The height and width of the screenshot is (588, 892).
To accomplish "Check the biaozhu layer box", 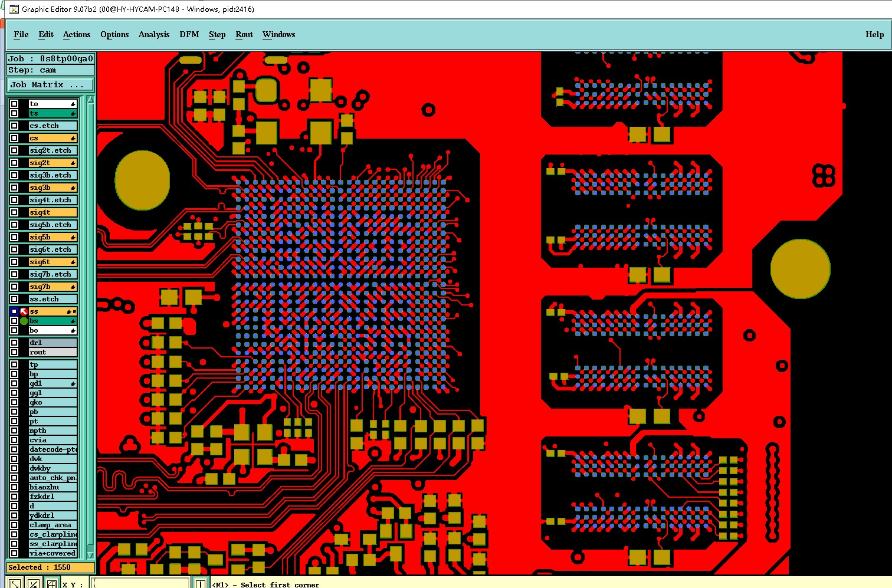I will pos(14,487).
